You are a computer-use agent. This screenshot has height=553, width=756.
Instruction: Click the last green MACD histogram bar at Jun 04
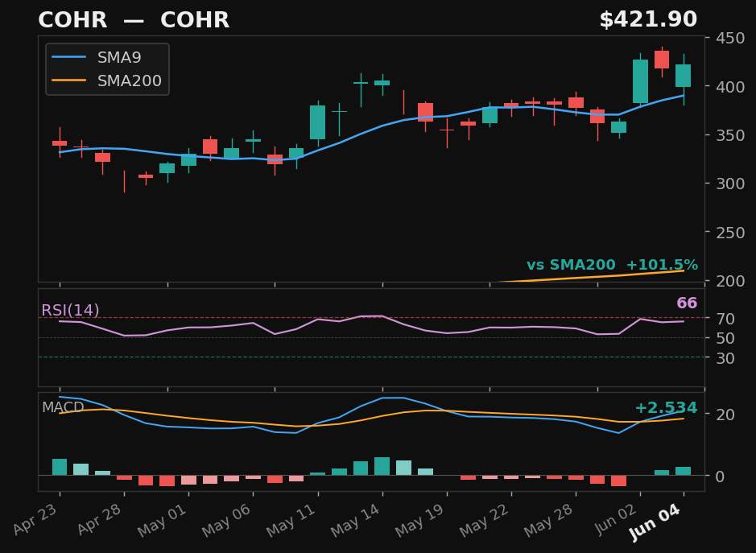click(684, 471)
